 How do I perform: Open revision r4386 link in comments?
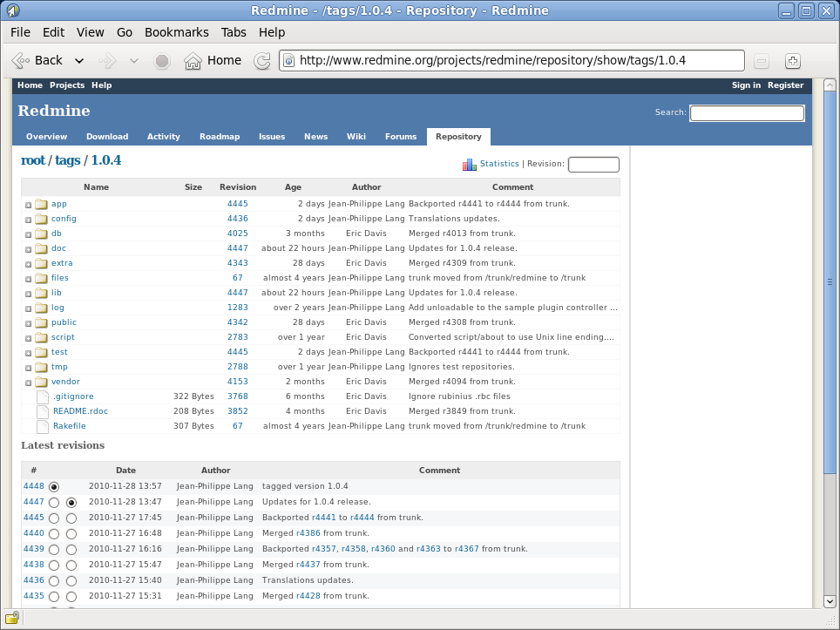[308, 533]
